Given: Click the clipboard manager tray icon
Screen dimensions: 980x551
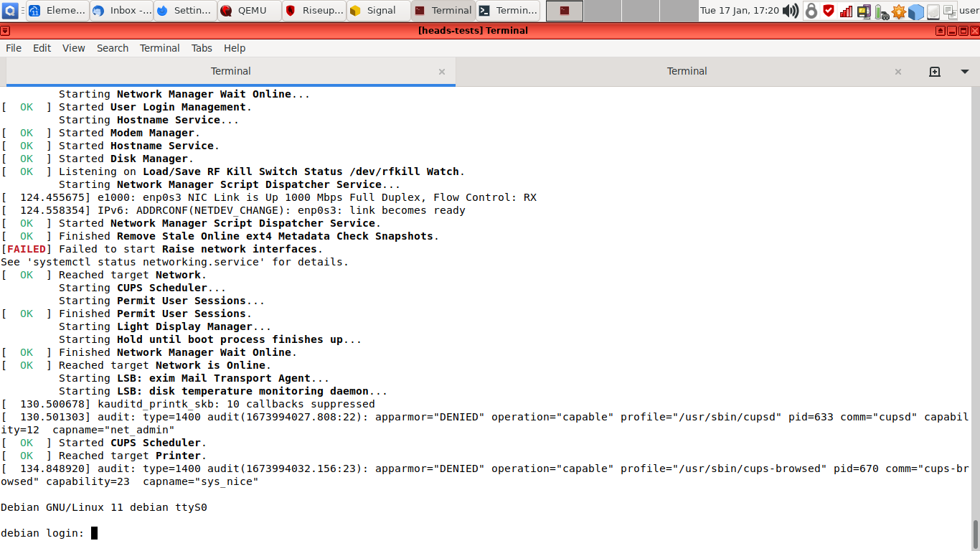Looking at the screenshot, I should 950,11.
